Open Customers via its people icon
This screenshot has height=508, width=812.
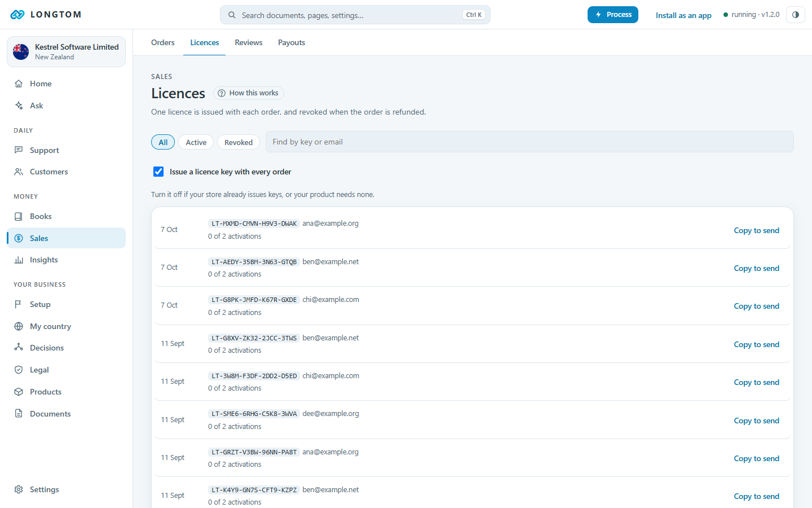(x=19, y=172)
